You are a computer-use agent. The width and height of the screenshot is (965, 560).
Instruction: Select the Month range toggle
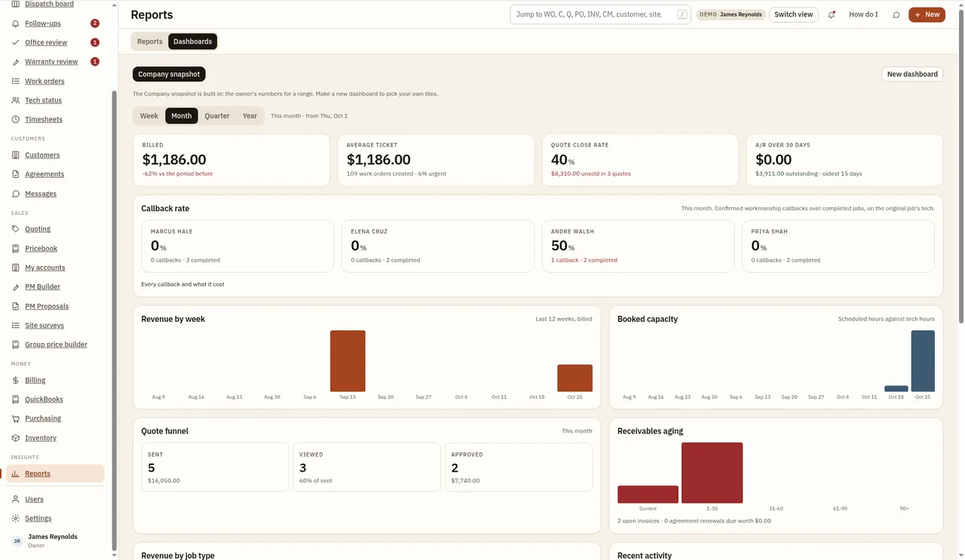(x=182, y=116)
